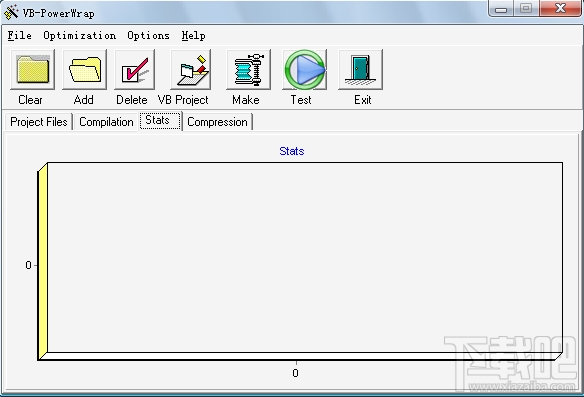Open the Options menu
584x397 pixels.
148,35
